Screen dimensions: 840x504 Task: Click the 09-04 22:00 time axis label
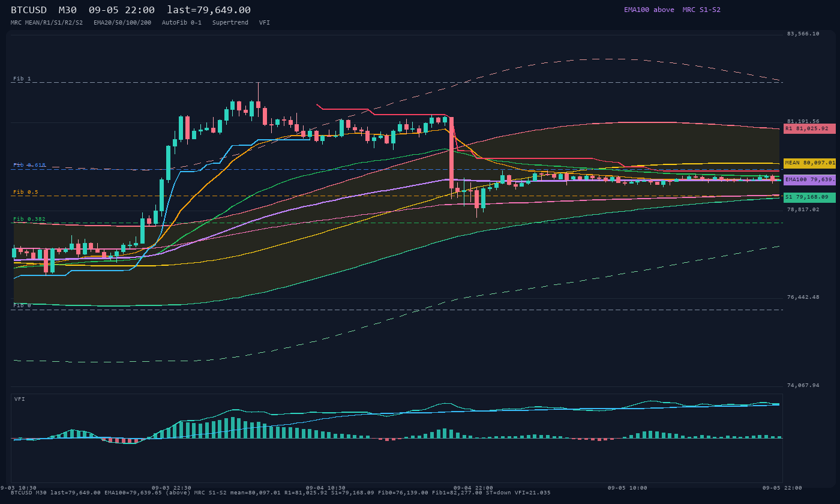click(473, 488)
